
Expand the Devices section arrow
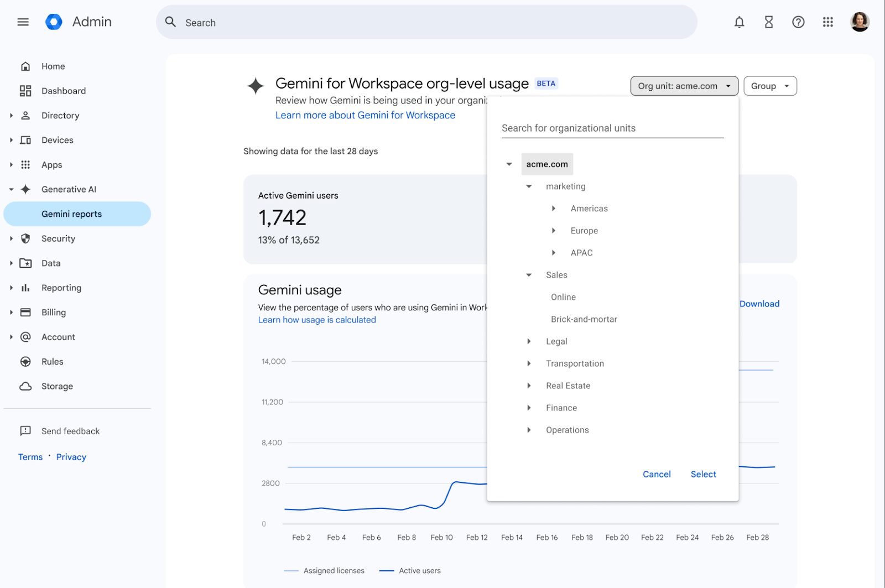click(11, 140)
